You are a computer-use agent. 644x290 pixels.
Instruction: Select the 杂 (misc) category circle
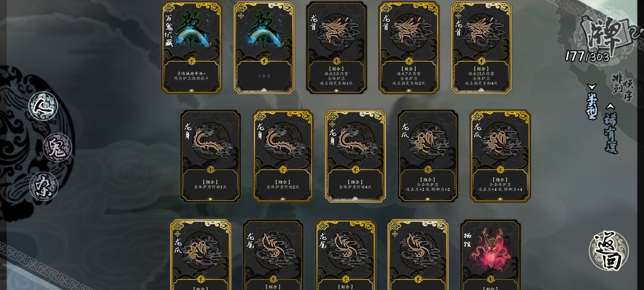(x=44, y=187)
